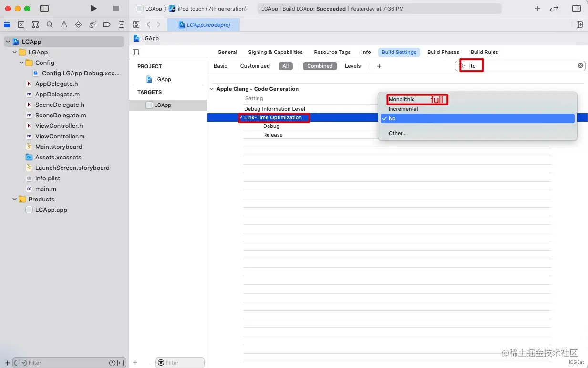Open the Breakpoint navigator

[107, 25]
